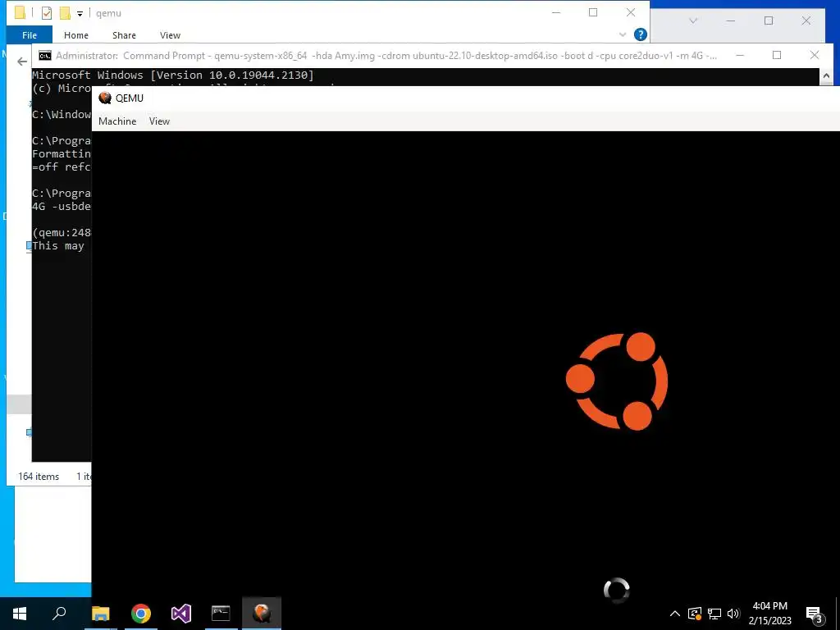Click the new folder icon in Explorer title bar
Screen dimensions: 840x630
65,13
